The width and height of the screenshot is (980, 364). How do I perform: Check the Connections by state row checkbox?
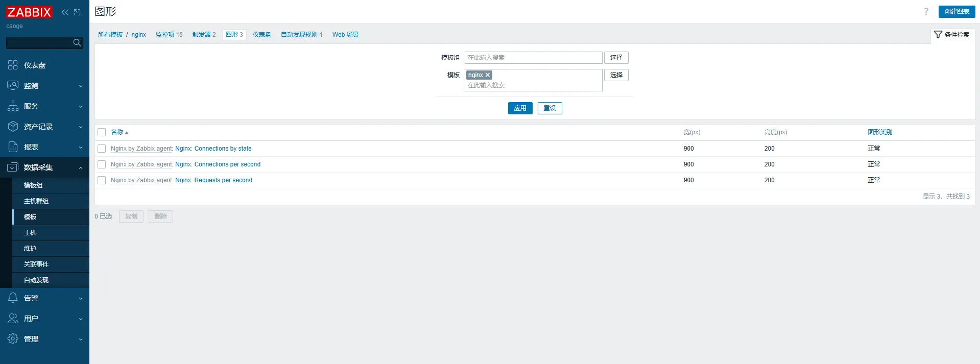(x=102, y=149)
